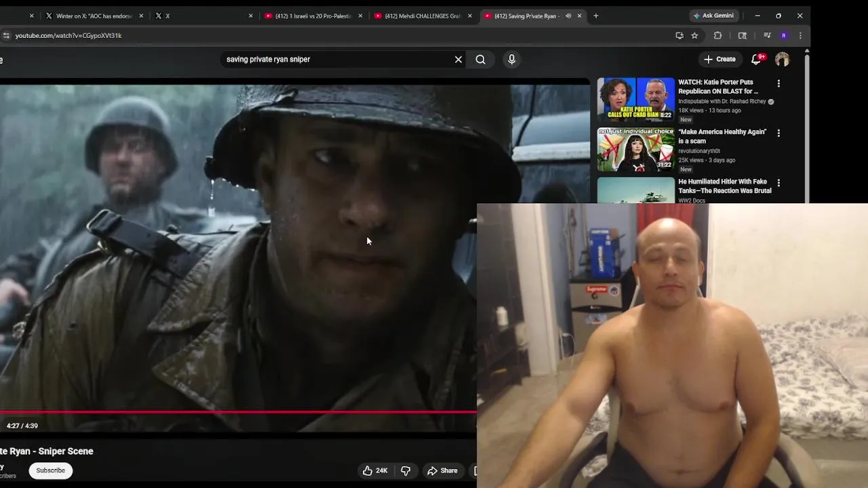
Task: Open Indisputable with Dr. Rashad Richey channel
Action: (x=722, y=102)
